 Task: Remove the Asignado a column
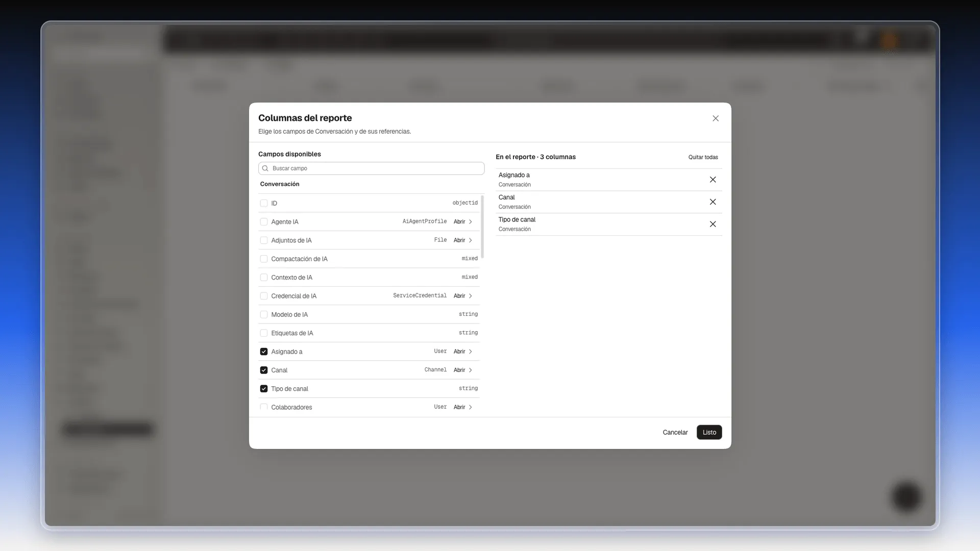coord(713,180)
